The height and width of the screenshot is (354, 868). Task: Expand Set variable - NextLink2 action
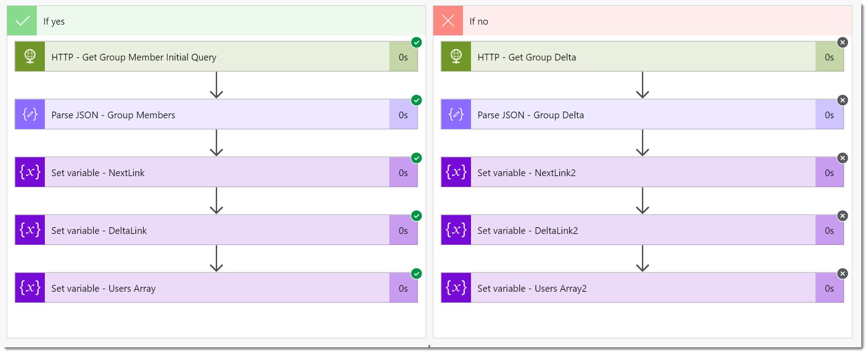(x=642, y=172)
